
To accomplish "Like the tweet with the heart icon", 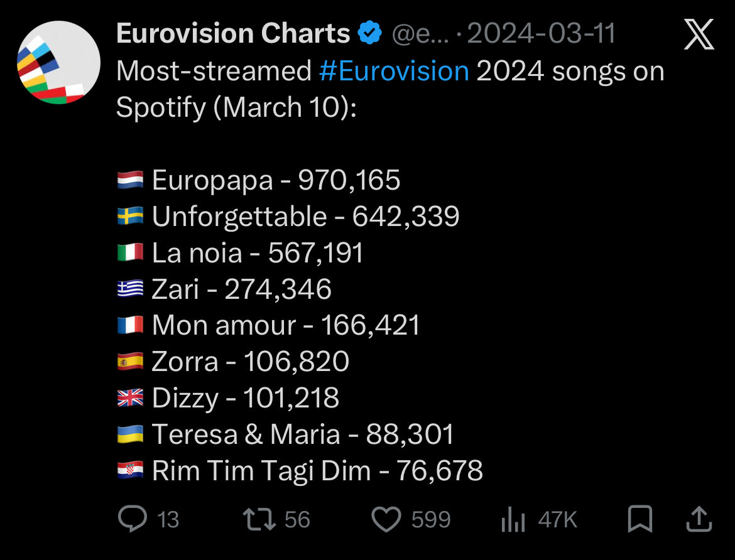I will coord(386,519).
